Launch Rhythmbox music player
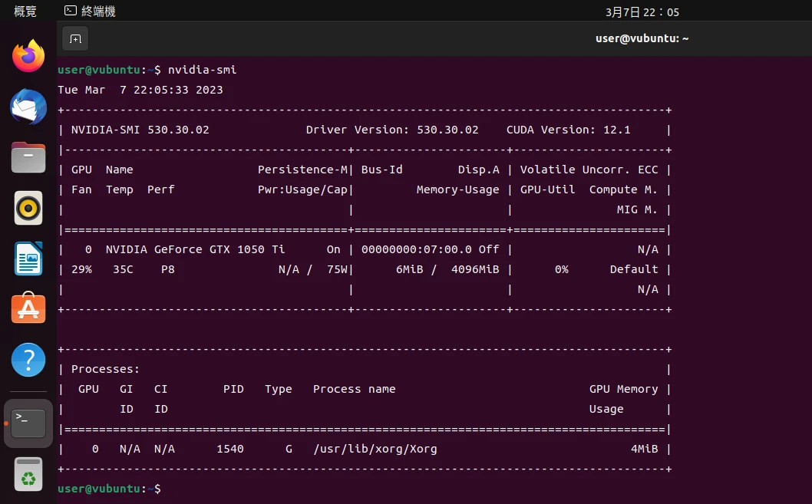The width and height of the screenshot is (812, 504). coord(28,208)
